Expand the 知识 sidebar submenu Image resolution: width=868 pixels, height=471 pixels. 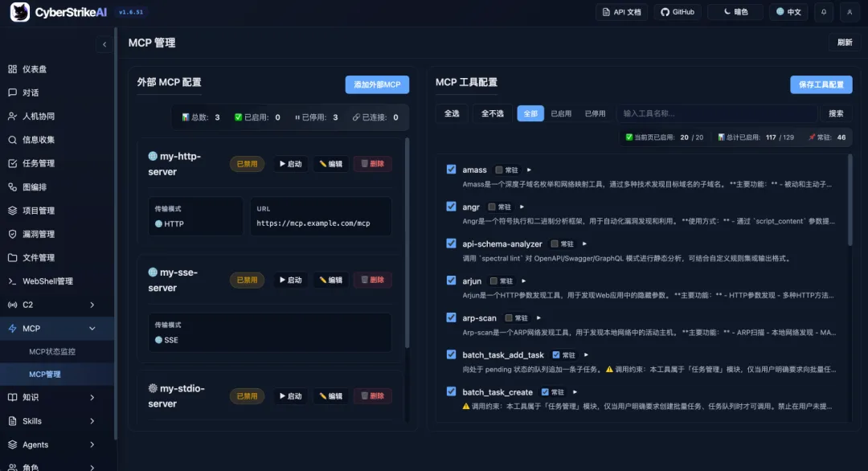pyautogui.click(x=92, y=397)
